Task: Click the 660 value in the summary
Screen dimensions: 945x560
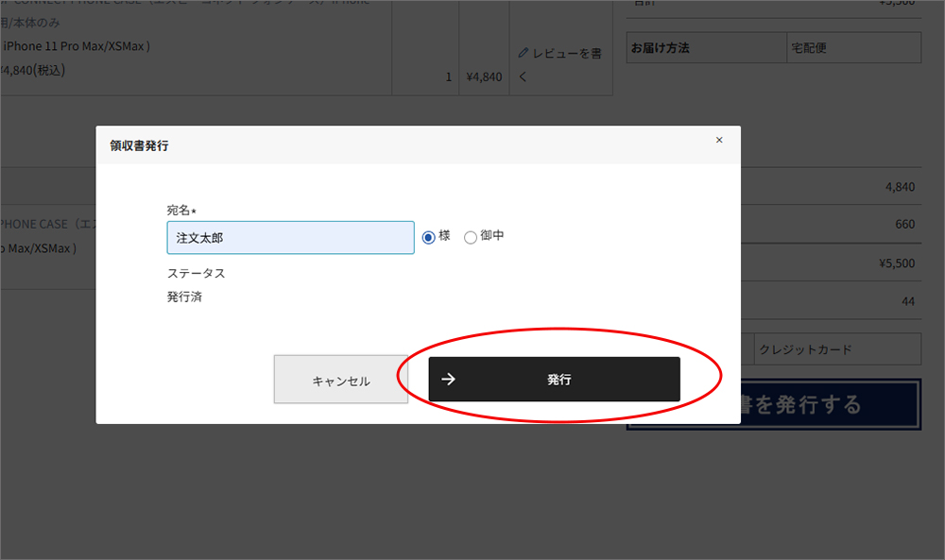Action: click(x=905, y=225)
